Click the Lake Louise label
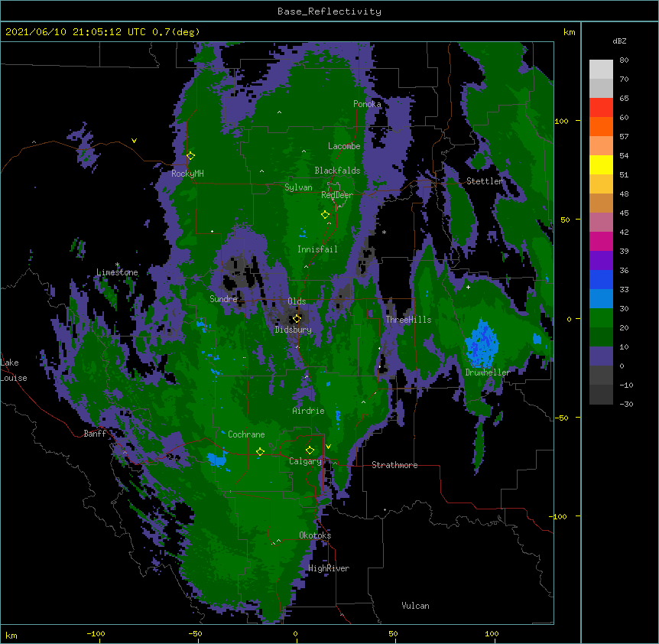This screenshot has height=644, width=659. tap(14, 370)
